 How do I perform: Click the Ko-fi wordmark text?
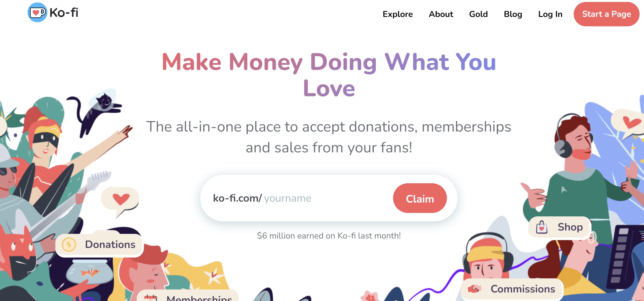64,13
